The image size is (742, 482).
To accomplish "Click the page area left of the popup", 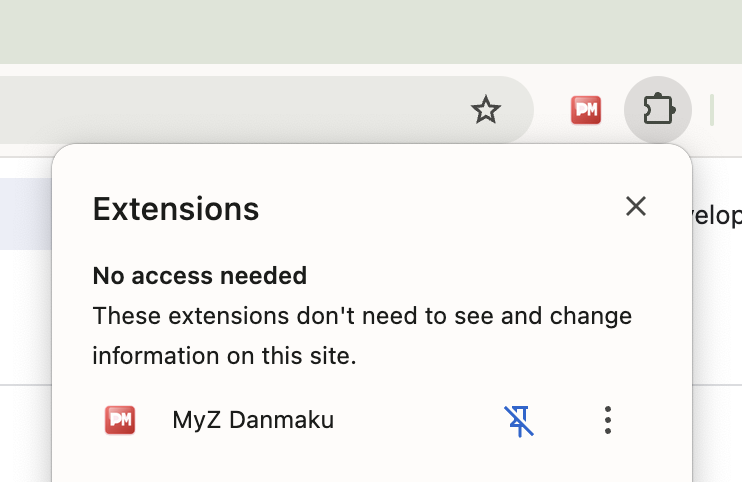I will tap(25, 320).
